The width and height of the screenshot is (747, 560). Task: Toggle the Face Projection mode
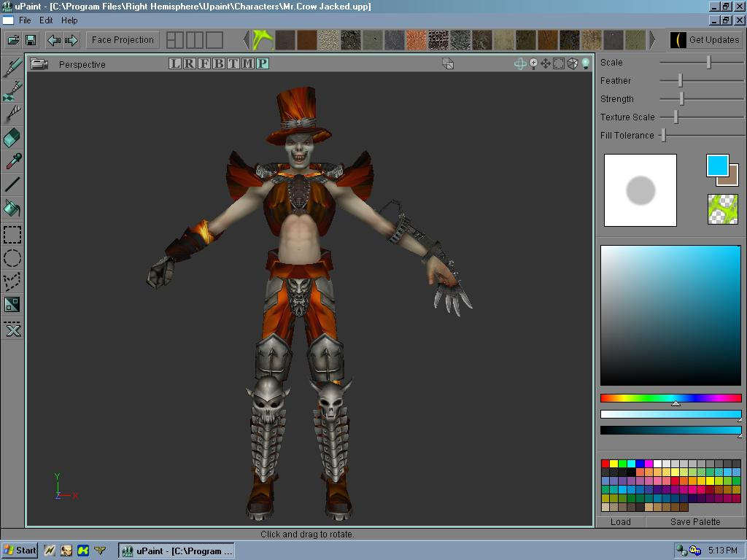point(122,40)
